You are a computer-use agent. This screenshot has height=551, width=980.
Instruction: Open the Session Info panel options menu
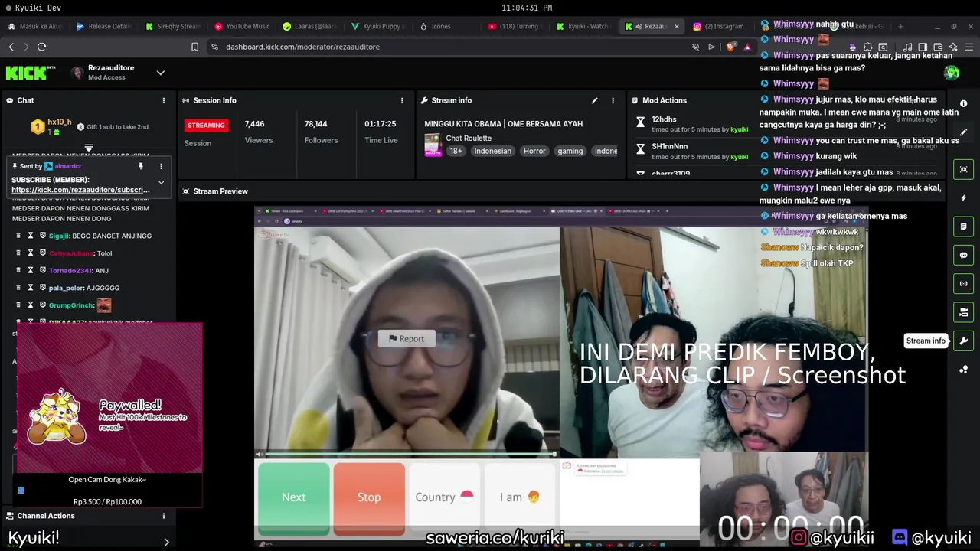click(402, 100)
